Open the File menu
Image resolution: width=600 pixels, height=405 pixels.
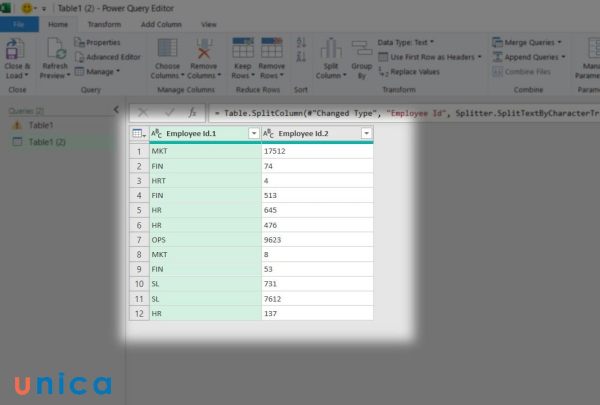[x=19, y=23]
